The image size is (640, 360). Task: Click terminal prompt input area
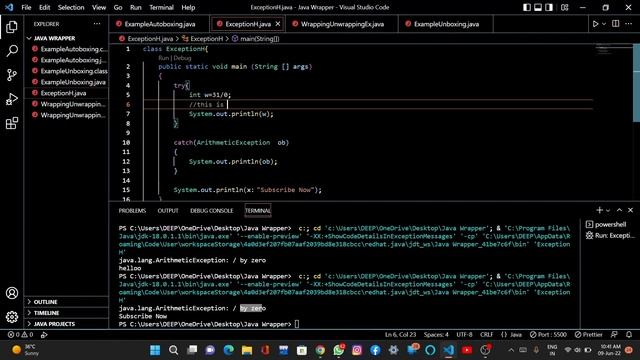(297, 324)
